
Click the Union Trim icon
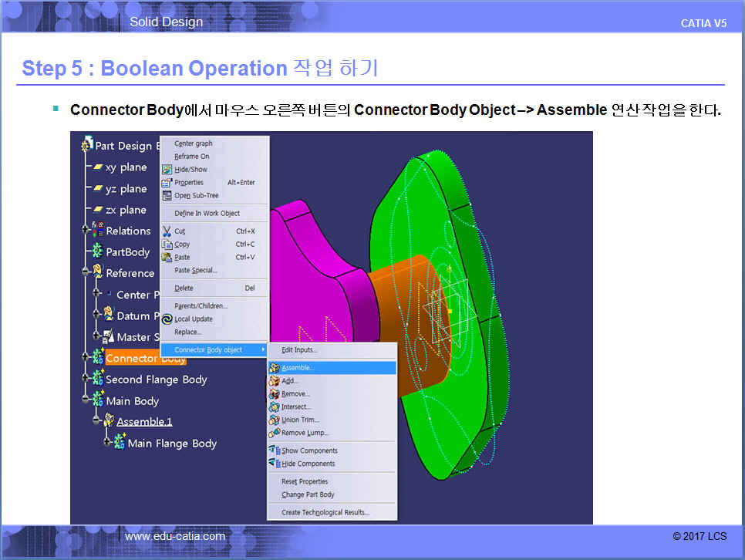(x=274, y=420)
